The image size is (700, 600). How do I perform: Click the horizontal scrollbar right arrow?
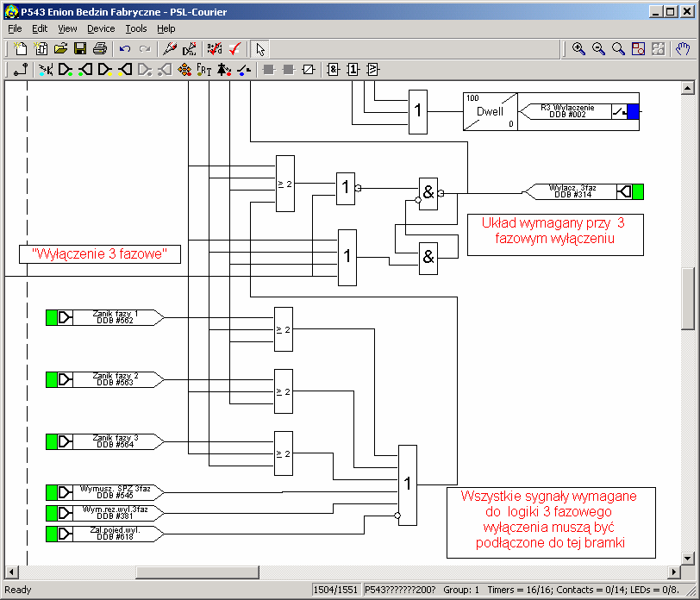coord(674,572)
